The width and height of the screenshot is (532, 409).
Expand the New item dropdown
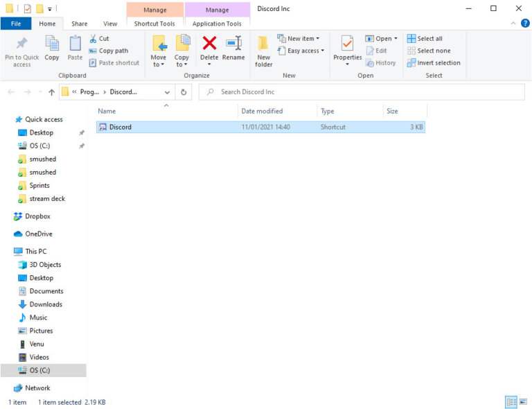tap(299, 39)
